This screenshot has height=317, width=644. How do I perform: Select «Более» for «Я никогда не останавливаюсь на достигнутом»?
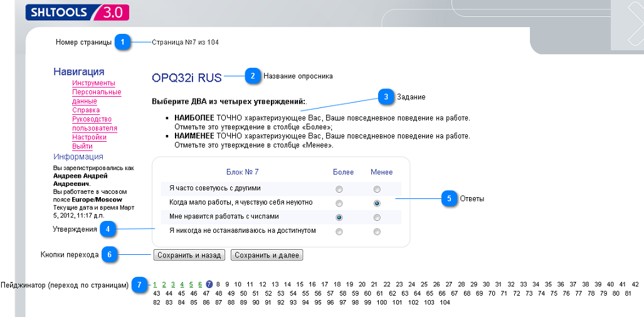[339, 232]
